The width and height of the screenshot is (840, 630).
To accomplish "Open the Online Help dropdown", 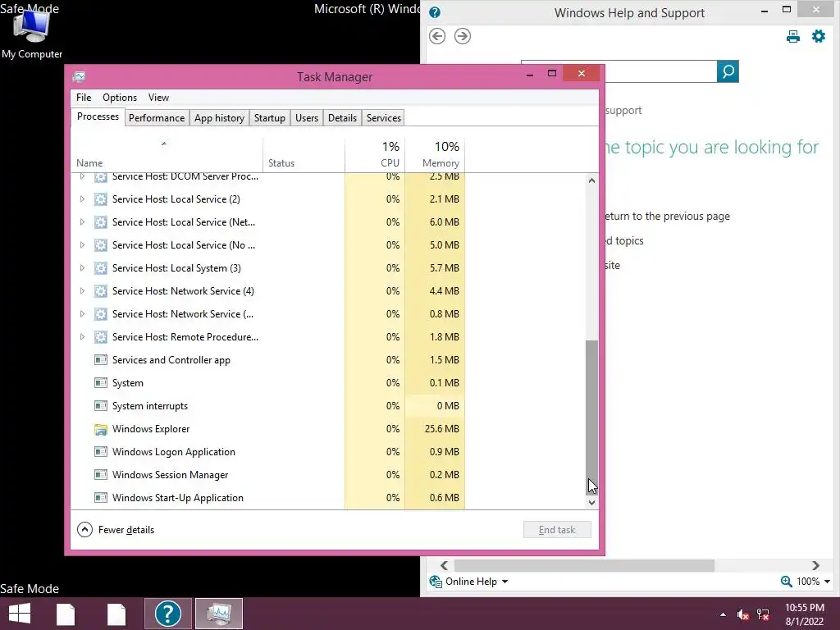I will [x=504, y=582].
